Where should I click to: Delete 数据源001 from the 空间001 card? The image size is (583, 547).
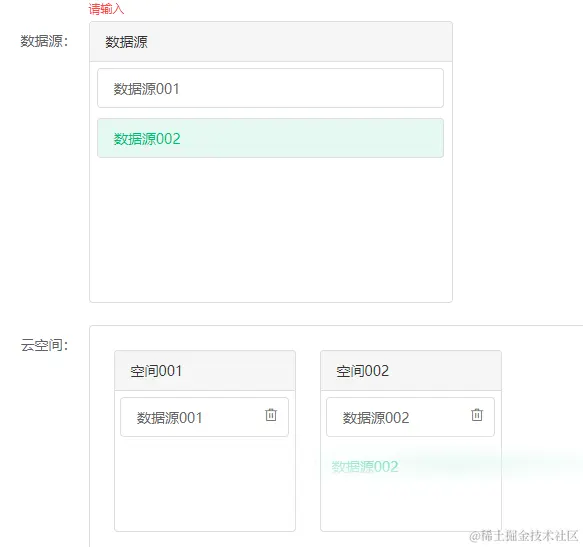click(x=271, y=415)
